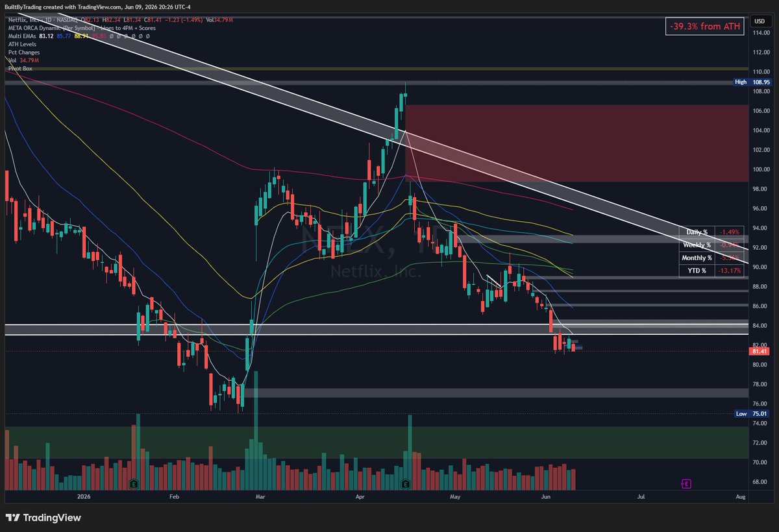The height and width of the screenshot is (532, 779).
Task: Click the Feb label on time axis
Action: click(173, 496)
